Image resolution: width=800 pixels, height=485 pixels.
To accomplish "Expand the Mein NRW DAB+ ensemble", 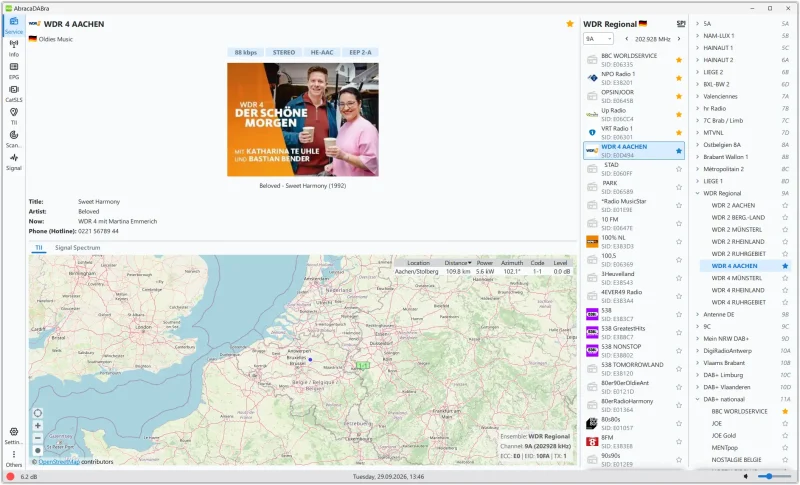I will click(x=697, y=339).
